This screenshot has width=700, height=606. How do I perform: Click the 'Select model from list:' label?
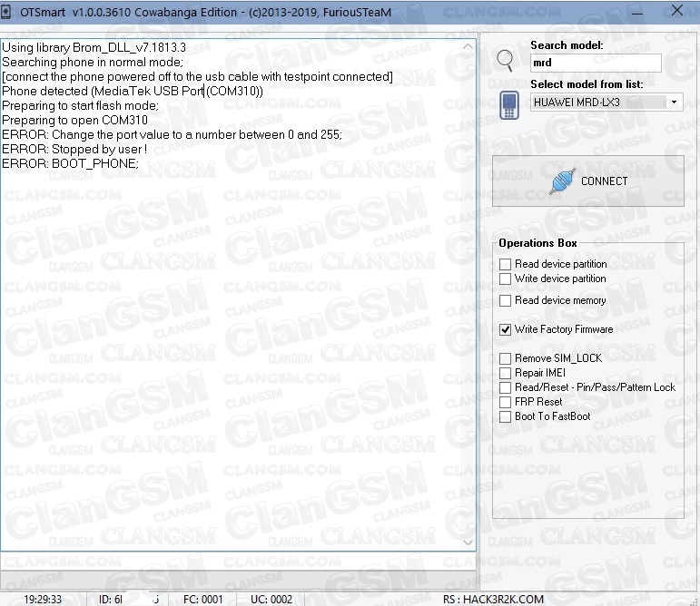587,84
